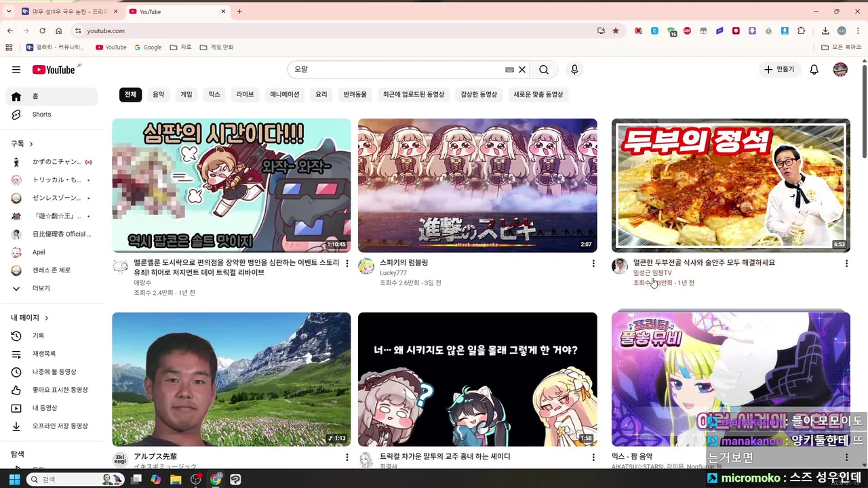
Task: Open the 두부의 정석 video thumbnail
Action: point(731,186)
